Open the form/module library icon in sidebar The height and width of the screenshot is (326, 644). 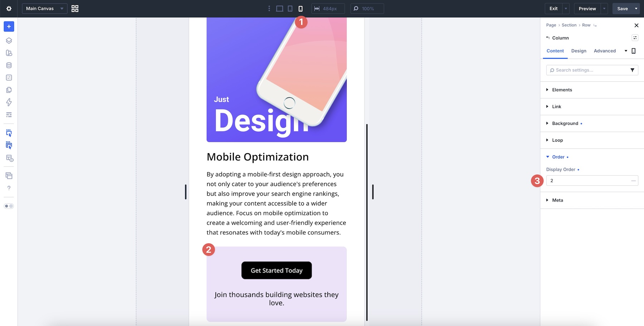point(9,78)
